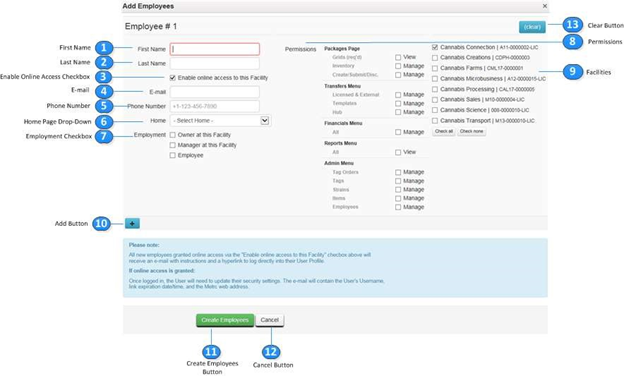Click the E-mail input field
This screenshot has width=624, height=376.
tap(215, 92)
